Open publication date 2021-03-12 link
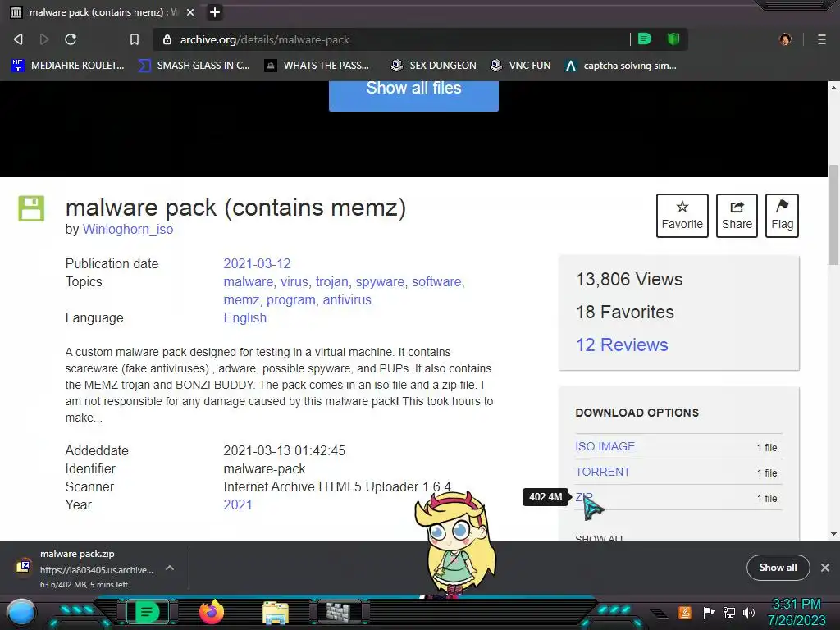Screen dimensions: 840x630 click(257, 263)
